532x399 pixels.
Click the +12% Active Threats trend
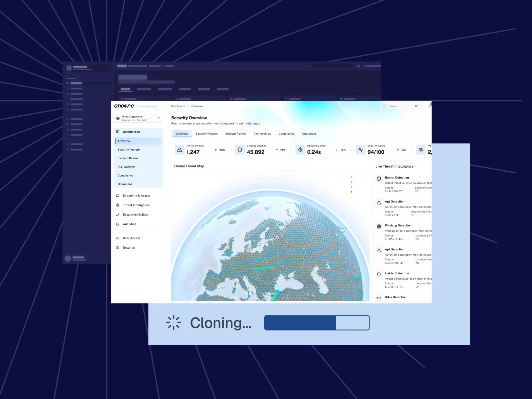[x=220, y=150]
